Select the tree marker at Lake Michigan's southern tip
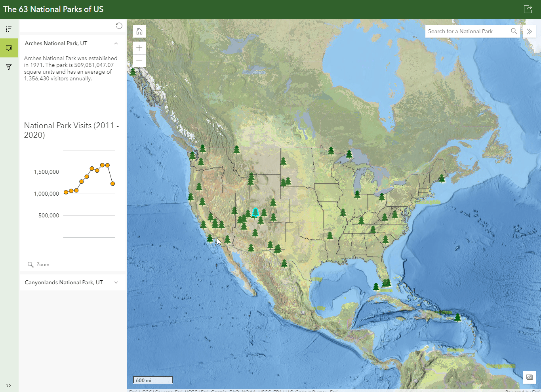This screenshot has height=392, width=541. tap(357, 194)
